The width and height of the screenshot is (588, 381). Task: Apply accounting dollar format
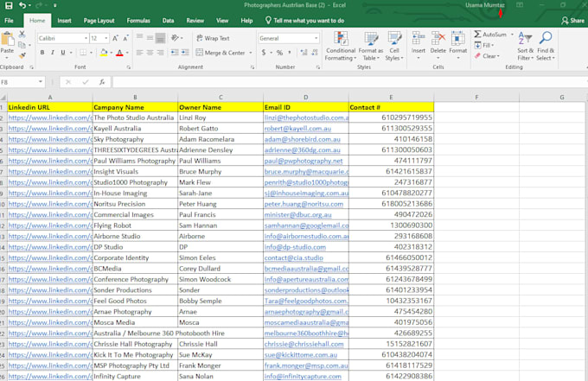[x=264, y=53]
